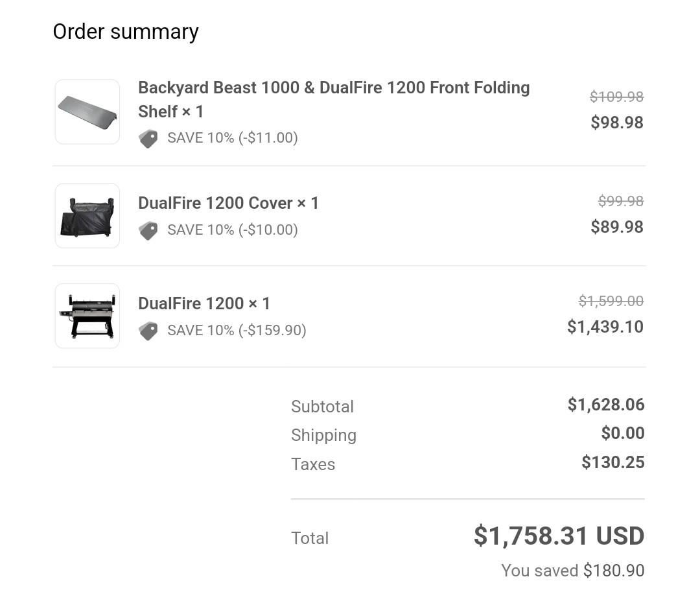
Task: Click the Total $1,758.31 USD amount
Action: coord(559,536)
